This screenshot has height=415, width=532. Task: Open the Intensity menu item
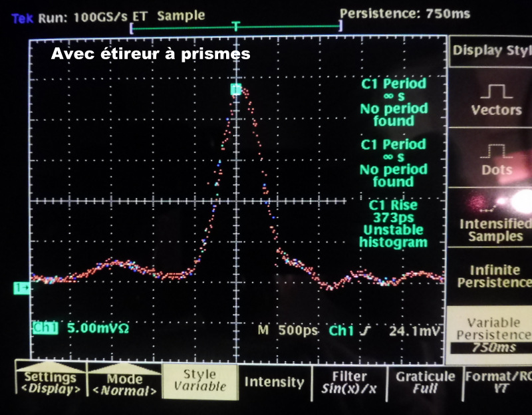click(274, 382)
